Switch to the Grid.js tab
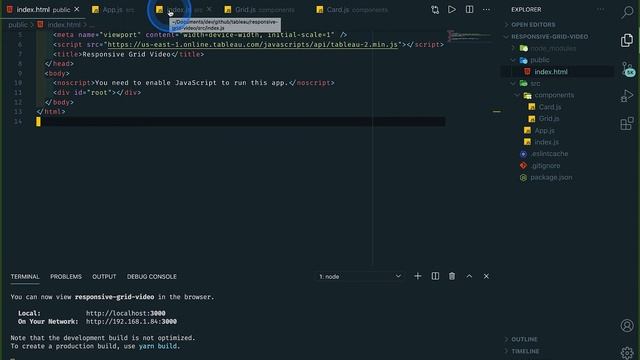 click(260, 9)
